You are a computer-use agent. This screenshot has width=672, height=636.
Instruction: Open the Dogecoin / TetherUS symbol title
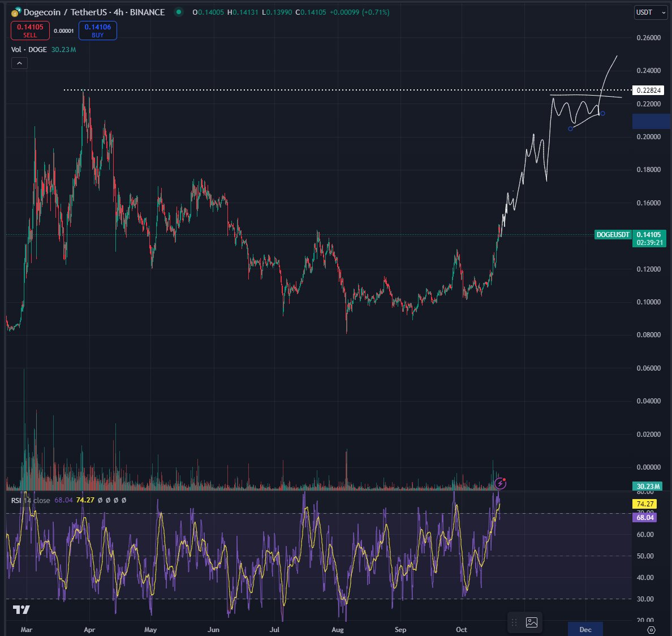94,12
